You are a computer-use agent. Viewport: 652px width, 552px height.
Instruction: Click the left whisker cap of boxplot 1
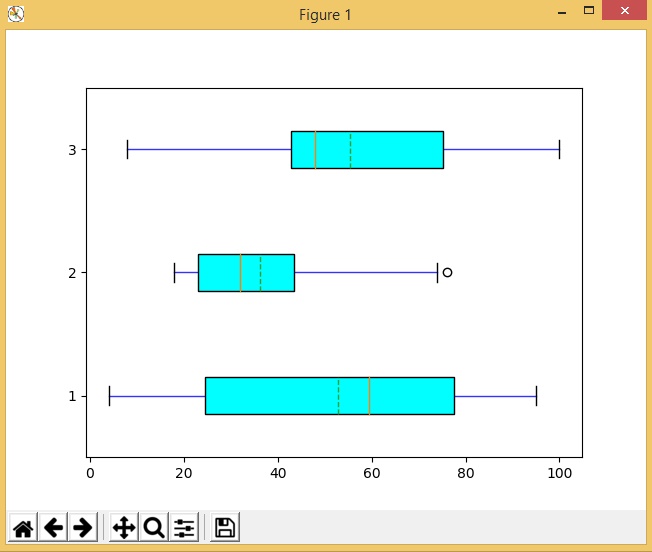109,396
